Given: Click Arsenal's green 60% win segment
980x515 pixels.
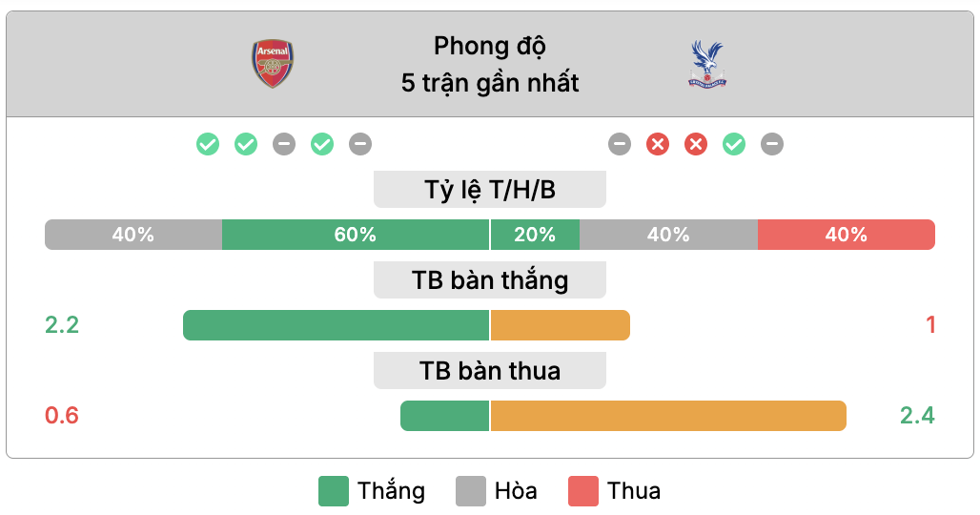Looking at the screenshot, I should pos(355,235).
